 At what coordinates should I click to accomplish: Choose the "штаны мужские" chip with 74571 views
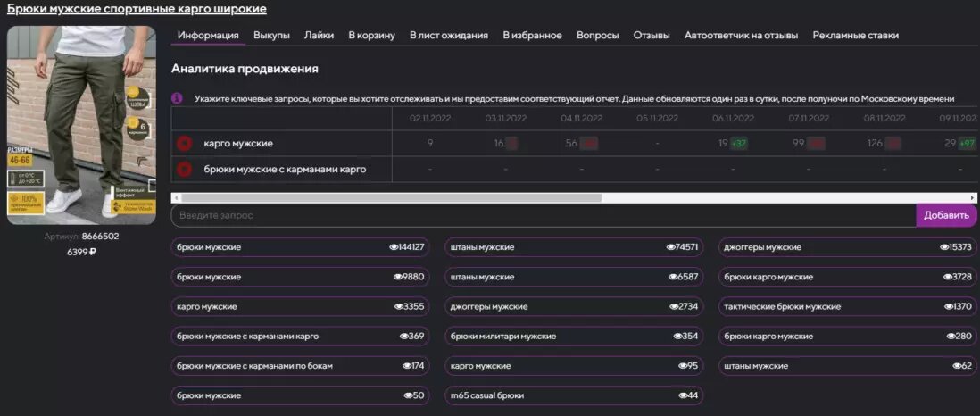[575, 247]
